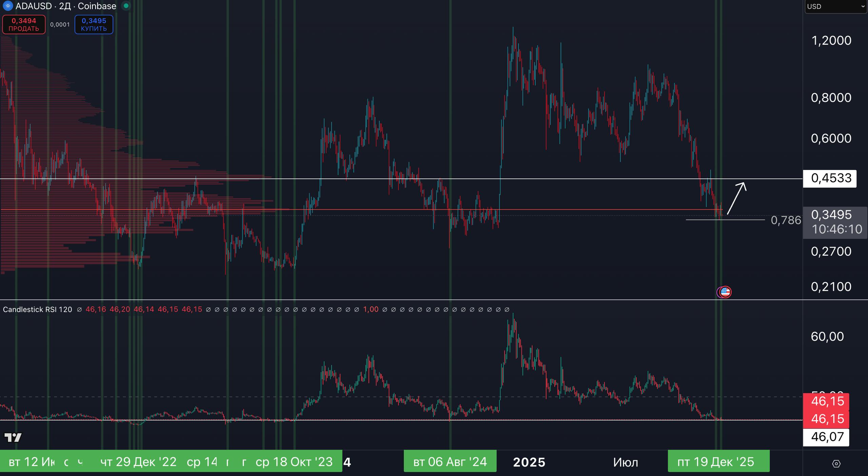Click the Cardano ADA symbol logo
Viewport: 868px width, 476px height.
7,6
